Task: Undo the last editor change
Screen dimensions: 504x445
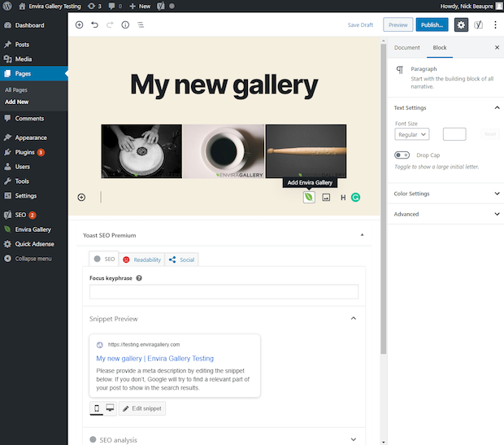Action: pyautogui.click(x=94, y=24)
